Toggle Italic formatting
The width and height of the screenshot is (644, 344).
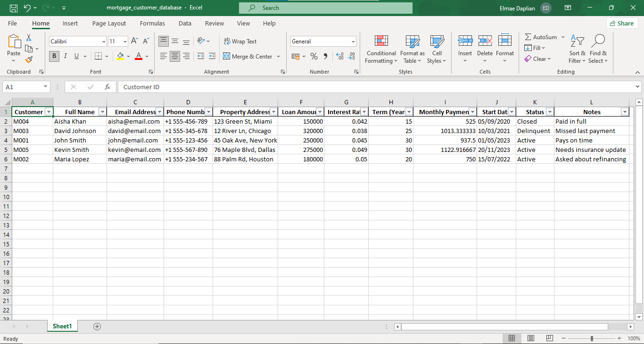pyautogui.click(x=65, y=56)
